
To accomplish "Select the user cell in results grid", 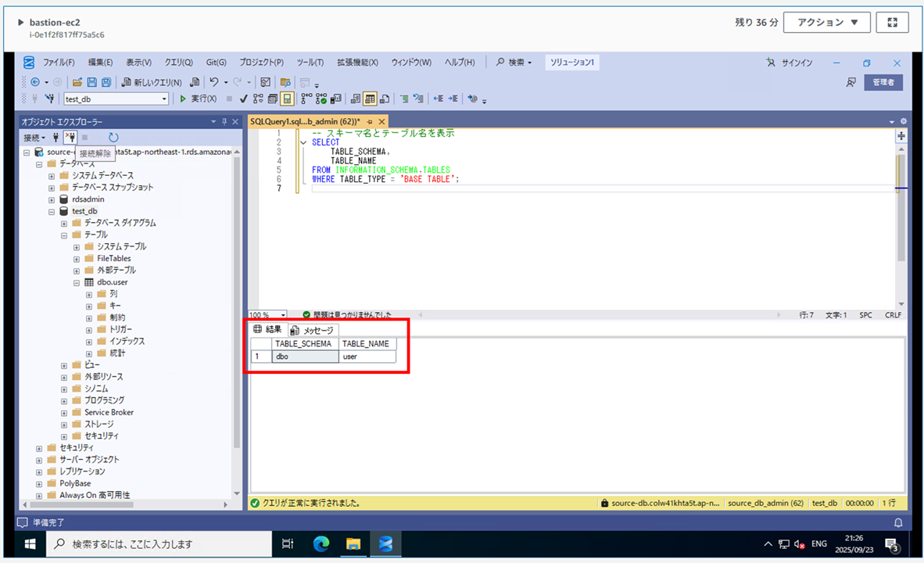I will (x=367, y=357).
